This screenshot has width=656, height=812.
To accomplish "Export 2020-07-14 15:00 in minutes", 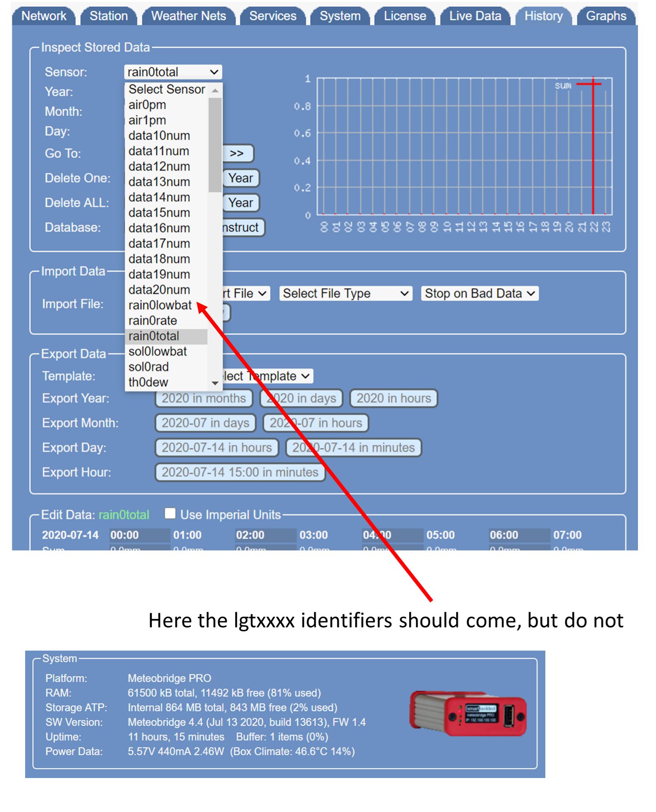I will (240, 472).
